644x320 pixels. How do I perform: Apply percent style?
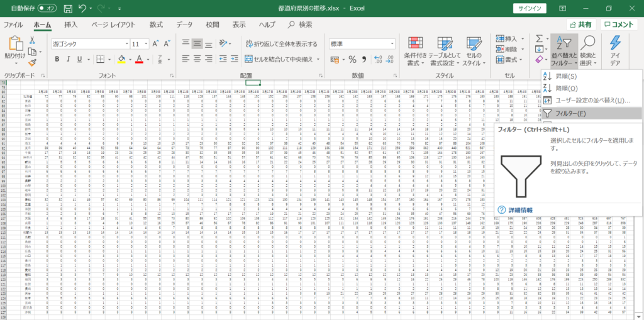352,60
